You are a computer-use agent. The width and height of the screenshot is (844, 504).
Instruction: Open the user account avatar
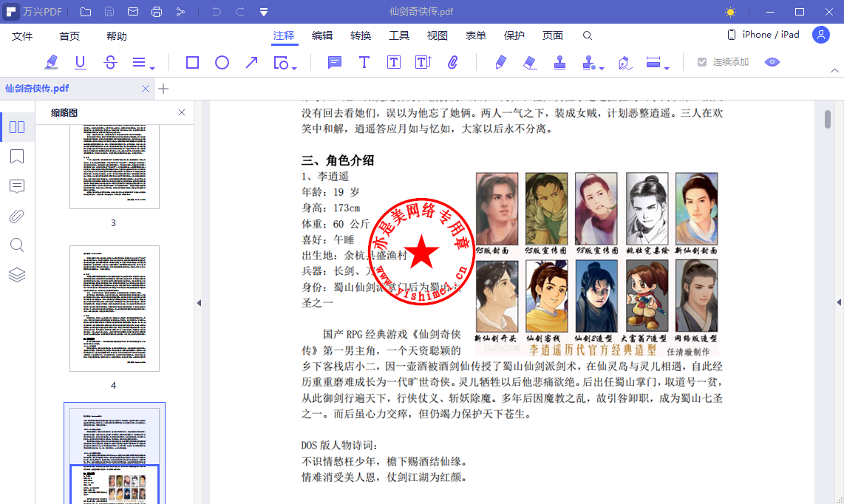(x=821, y=35)
